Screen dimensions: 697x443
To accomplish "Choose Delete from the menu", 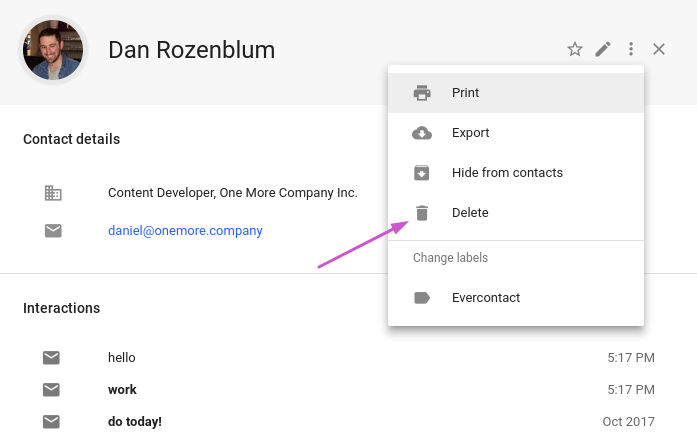I will point(516,213).
